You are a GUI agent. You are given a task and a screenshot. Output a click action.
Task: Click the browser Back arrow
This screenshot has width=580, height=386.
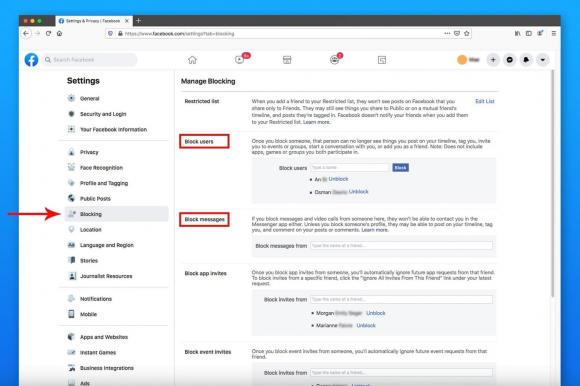click(26, 33)
